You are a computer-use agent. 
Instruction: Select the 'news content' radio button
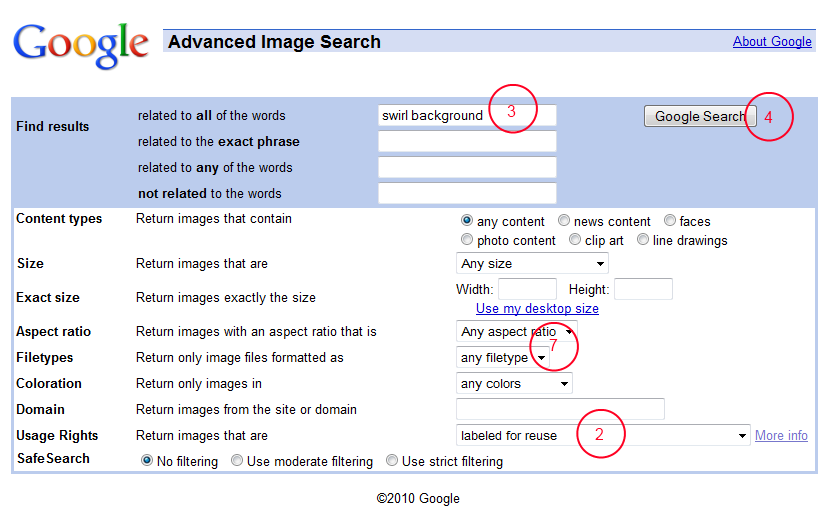(x=564, y=220)
